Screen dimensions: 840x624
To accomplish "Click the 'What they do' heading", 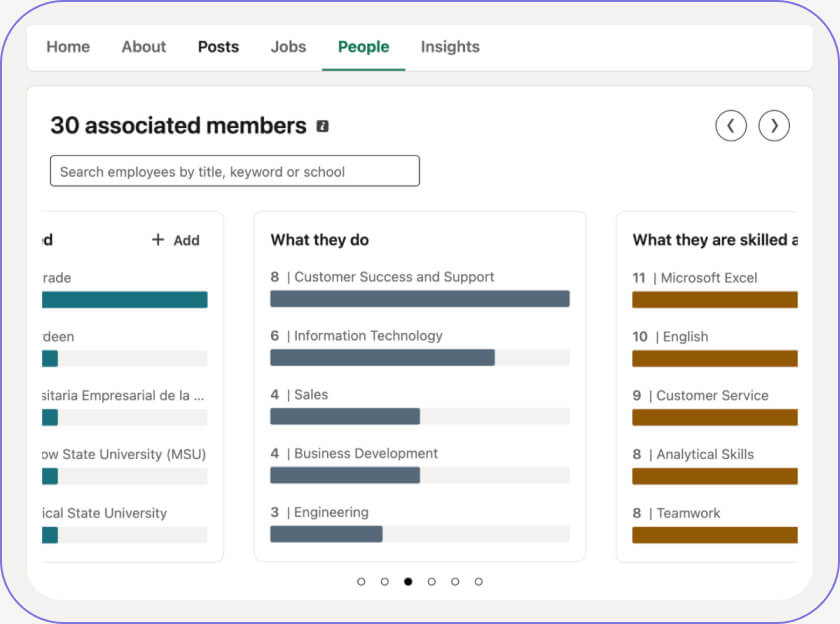I will (320, 240).
